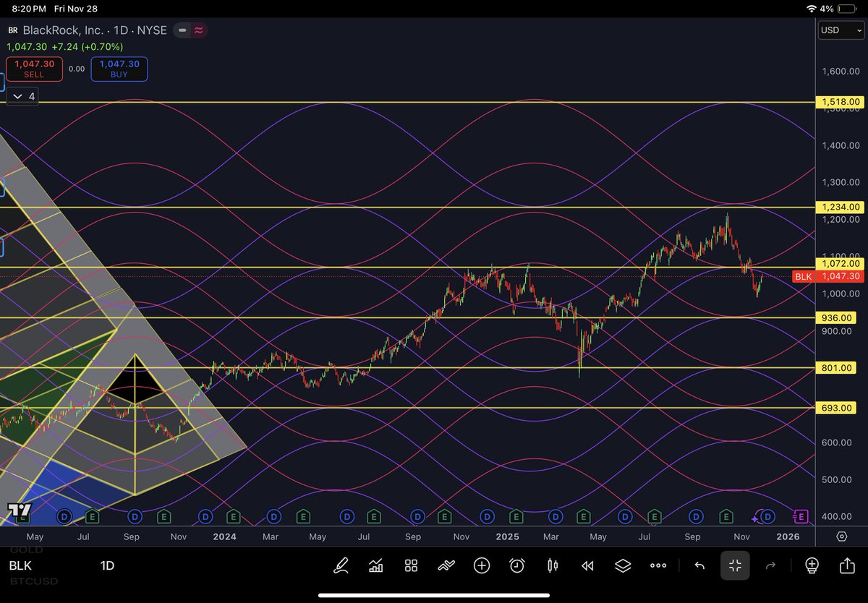Tap the Wi-Fi status icon
This screenshot has width=868, height=603.
tap(811, 9)
